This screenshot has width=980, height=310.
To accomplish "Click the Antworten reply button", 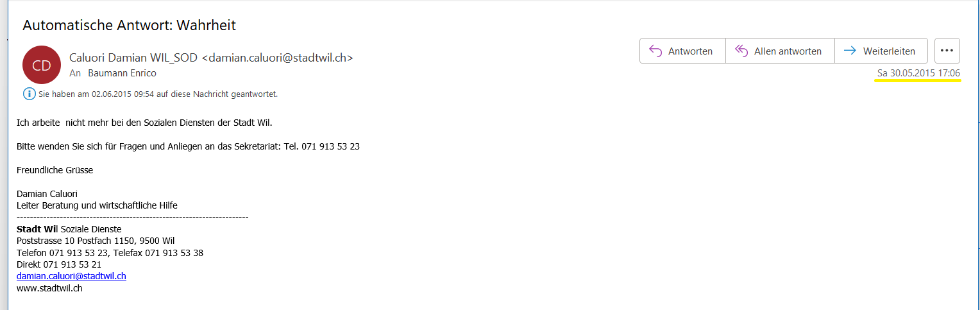I will tap(682, 51).
